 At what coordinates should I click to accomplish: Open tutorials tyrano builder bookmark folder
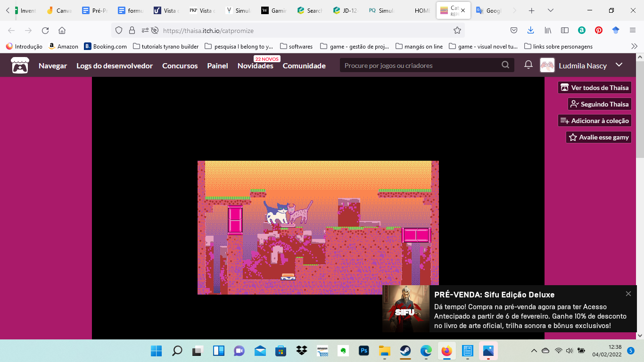pos(166,46)
